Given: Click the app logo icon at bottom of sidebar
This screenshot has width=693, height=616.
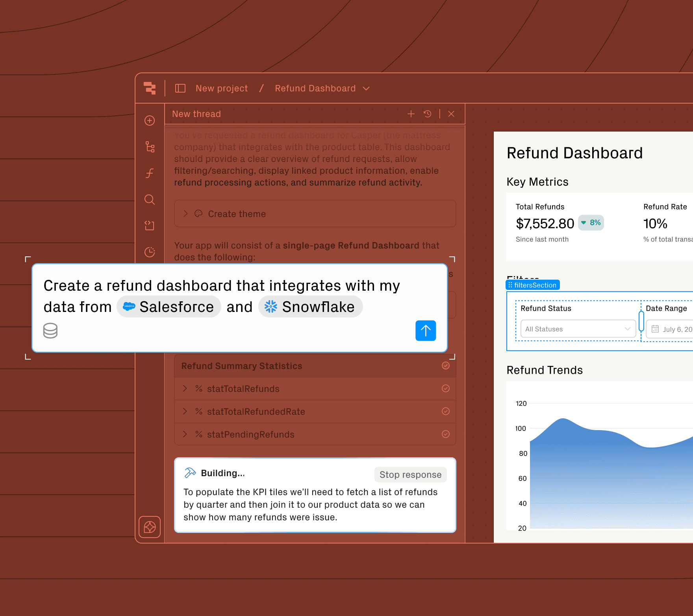Looking at the screenshot, I should (x=149, y=527).
